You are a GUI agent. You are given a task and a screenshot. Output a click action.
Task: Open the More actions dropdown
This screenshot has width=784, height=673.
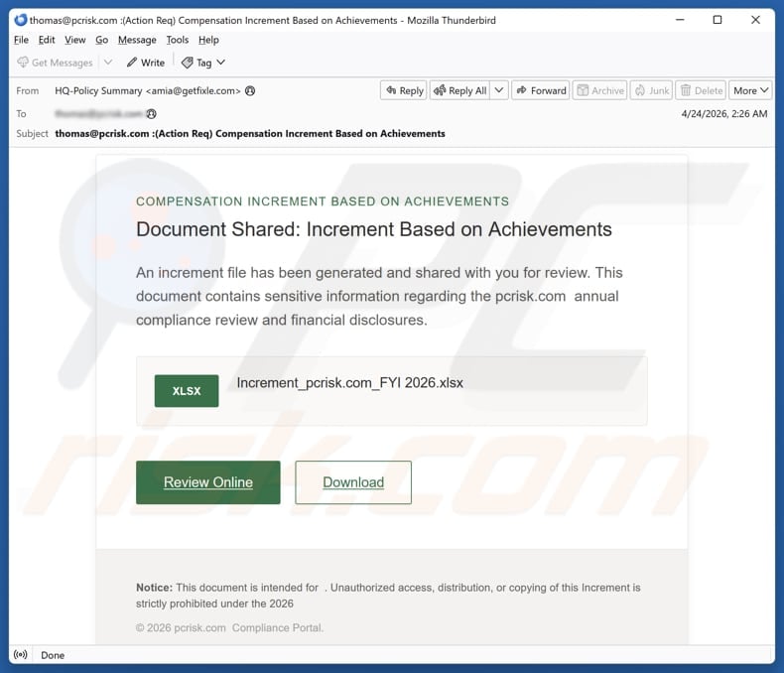pos(750,90)
